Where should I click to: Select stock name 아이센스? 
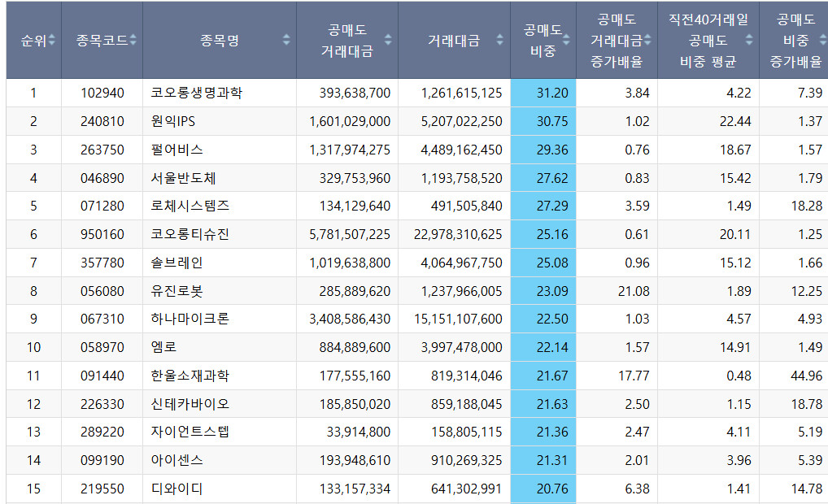176,460
